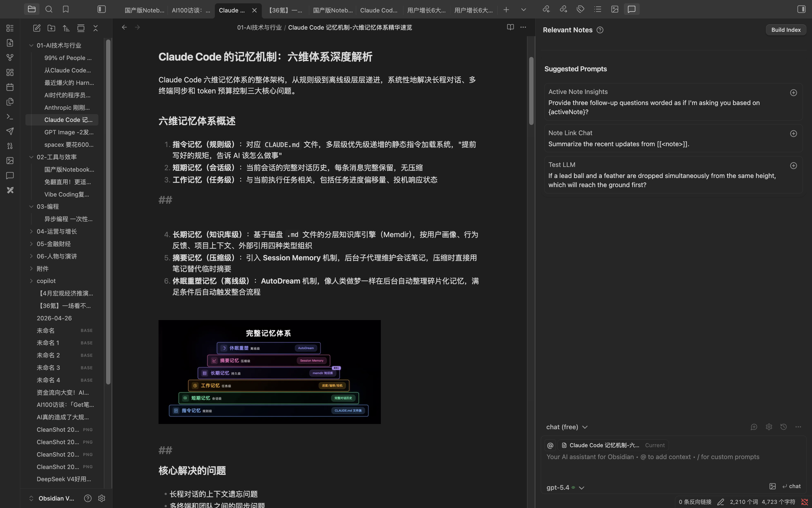Create a new folder icon
Screen dimensions: 812x508
pos(51,28)
